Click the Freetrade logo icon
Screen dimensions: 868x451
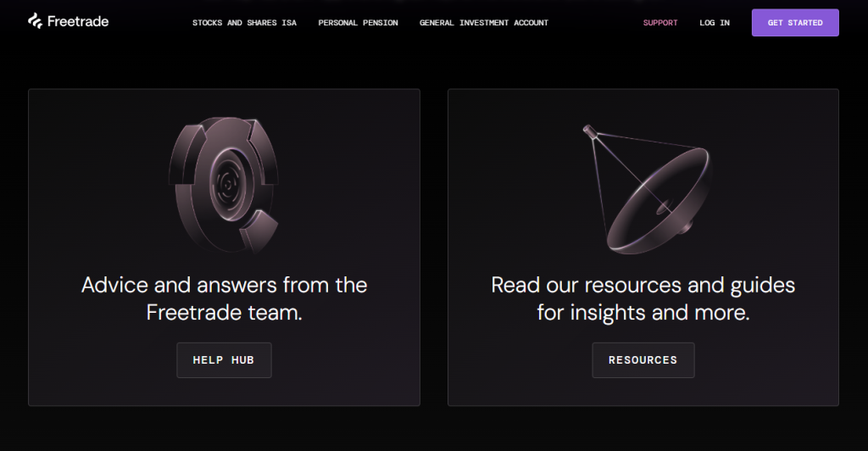pyautogui.click(x=36, y=21)
